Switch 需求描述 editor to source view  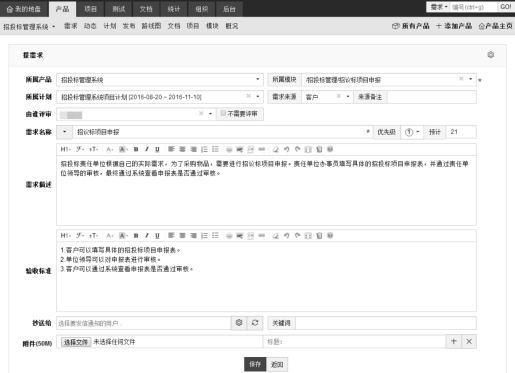click(319, 149)
